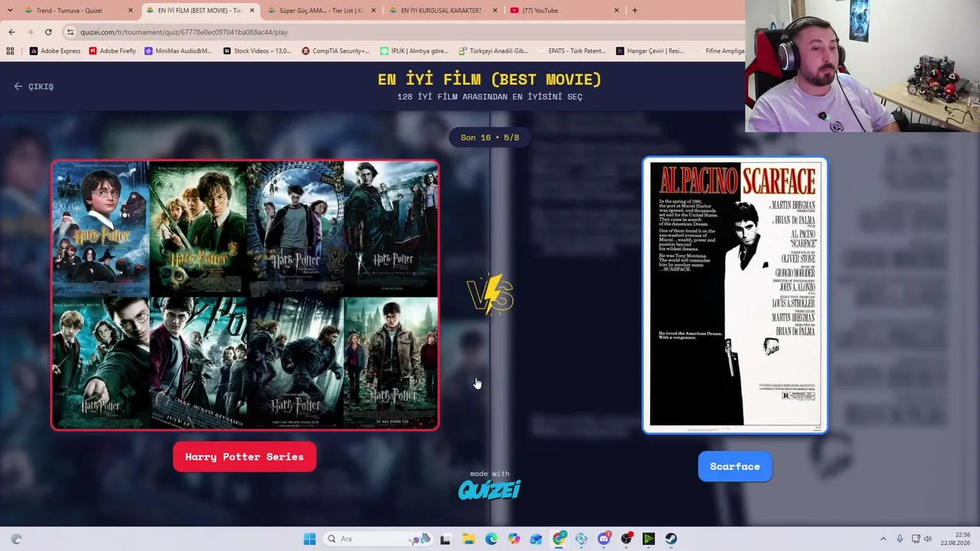
Task: Open File Explorer from taskbar
Action: [469, 539]
